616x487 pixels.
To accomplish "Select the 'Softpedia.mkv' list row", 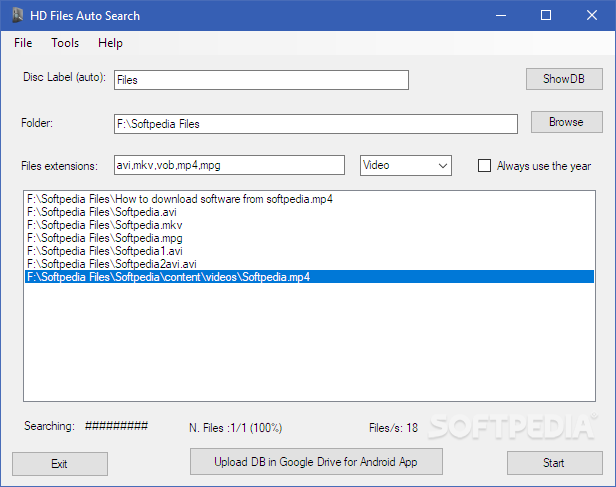I will pos(309,225).
